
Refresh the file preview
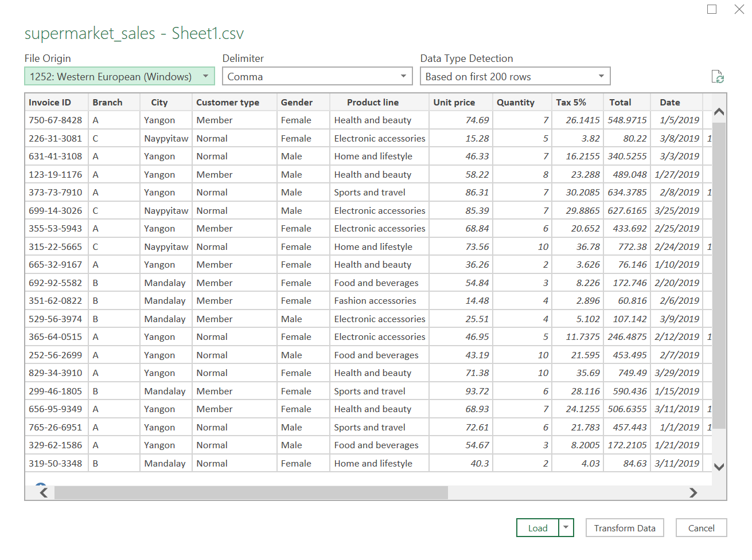(718, 76)
